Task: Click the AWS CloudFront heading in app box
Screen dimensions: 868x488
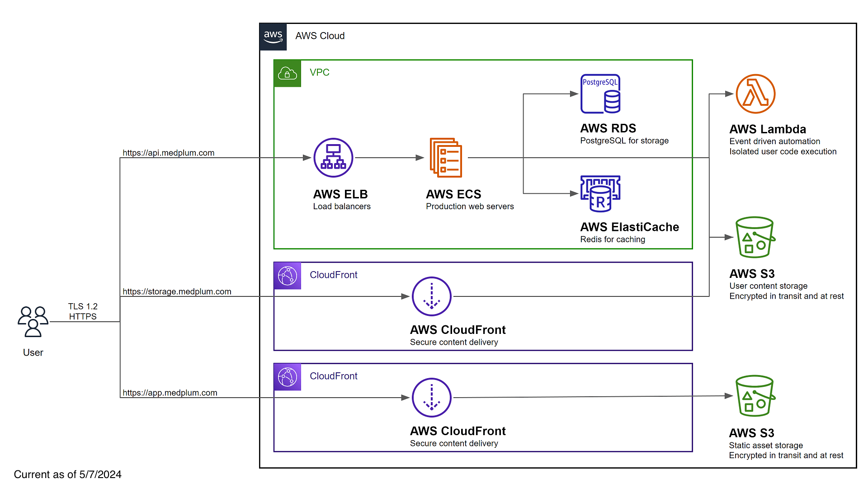Action: click(458, 431)
